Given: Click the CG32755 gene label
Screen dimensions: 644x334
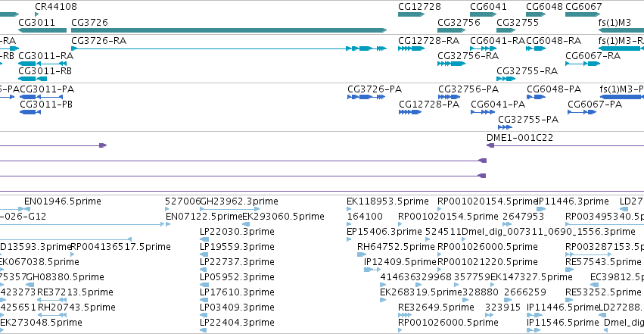Looking at the screenshot, I should pos(518,22).
